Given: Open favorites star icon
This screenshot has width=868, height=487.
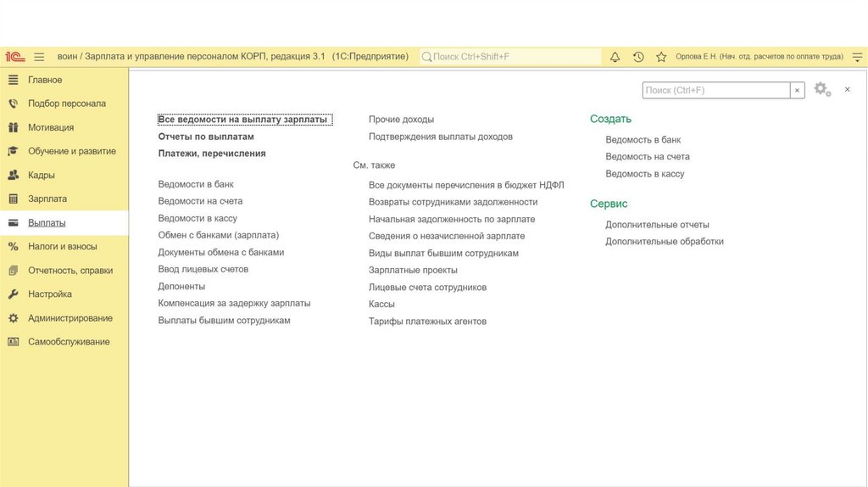Looking at the screenshot, I should pyautogui.click(x=661, y=57).
